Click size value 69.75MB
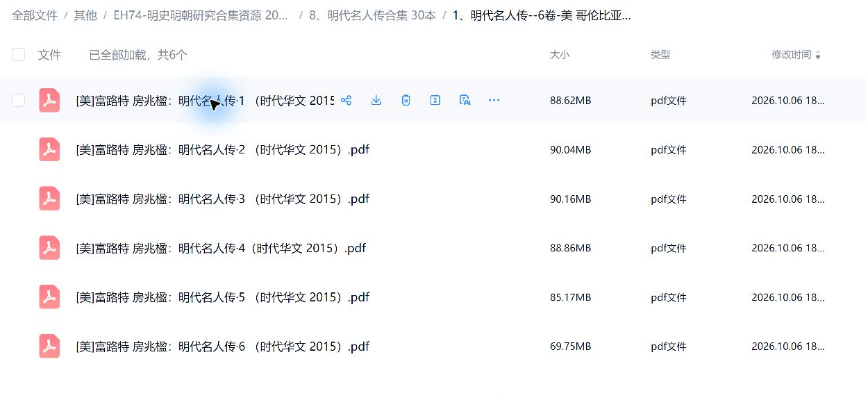 pyautogui.click(x=571, y=346)
